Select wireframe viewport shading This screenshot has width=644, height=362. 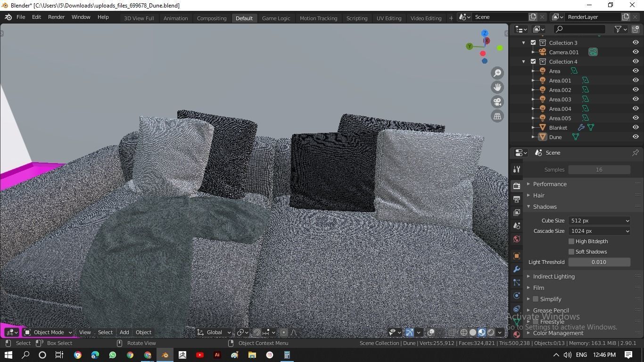coord(464,332)
